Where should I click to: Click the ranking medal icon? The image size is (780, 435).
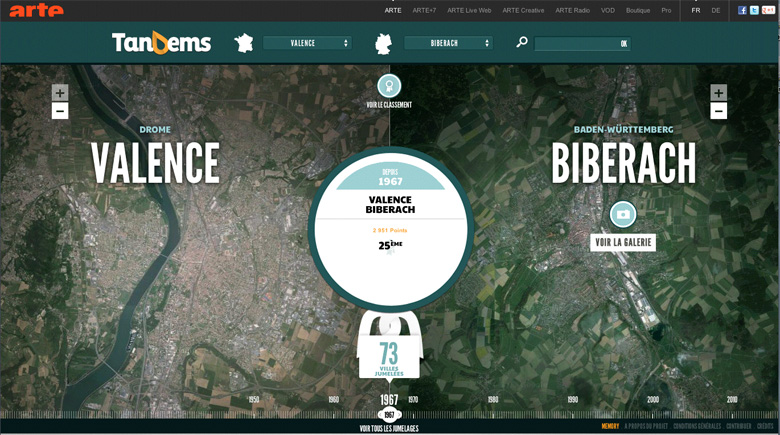click(389, 86)
